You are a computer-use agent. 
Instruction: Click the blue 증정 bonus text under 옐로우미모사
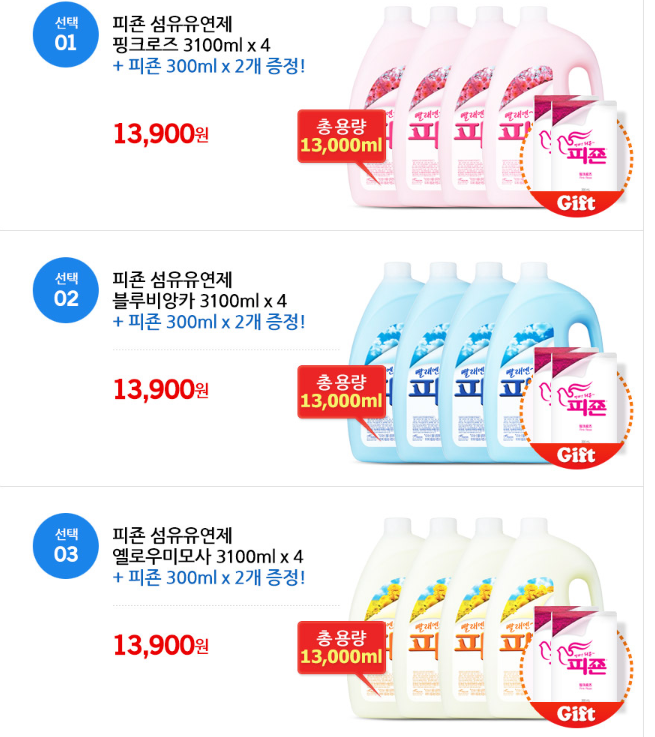point(209,577)
